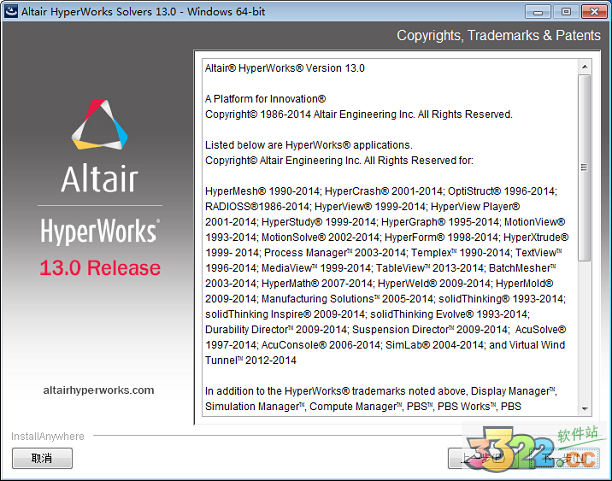Click the line starting 'Durability Director™'
Image resolution: width=612 pixels, height=481 pixels.
(x=386, y=330)
